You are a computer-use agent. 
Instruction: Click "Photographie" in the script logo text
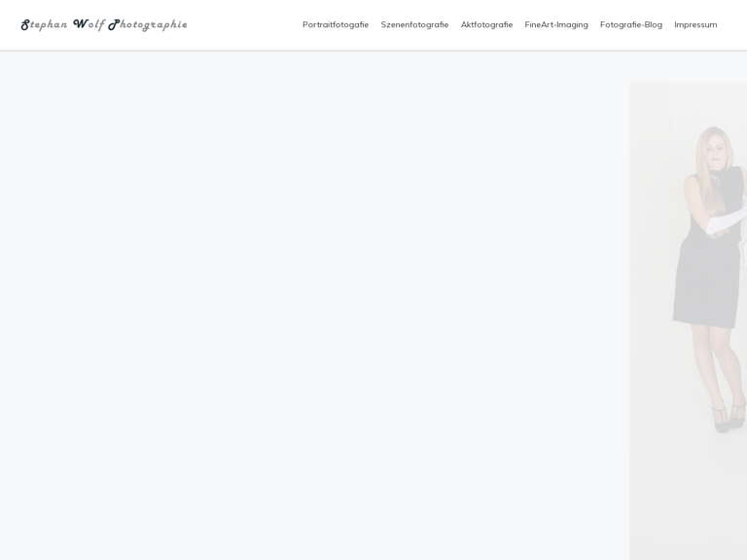pos(148,25)
